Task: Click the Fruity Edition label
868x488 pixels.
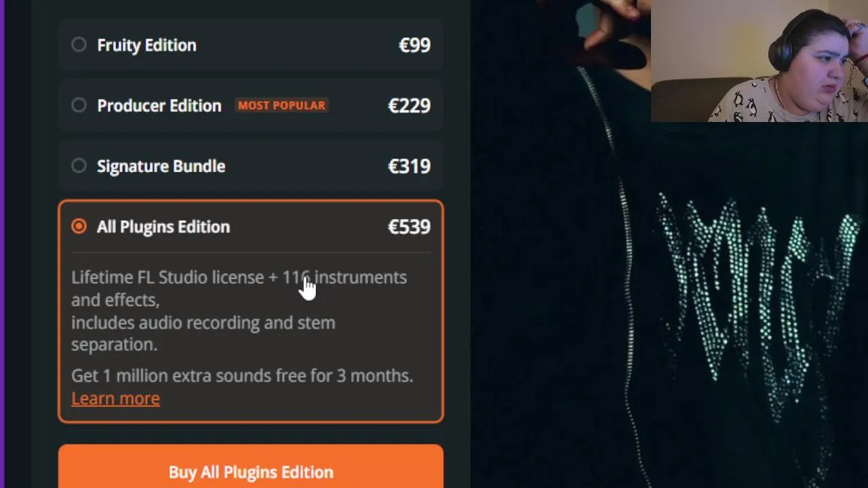Action: (x=146, y=45)
